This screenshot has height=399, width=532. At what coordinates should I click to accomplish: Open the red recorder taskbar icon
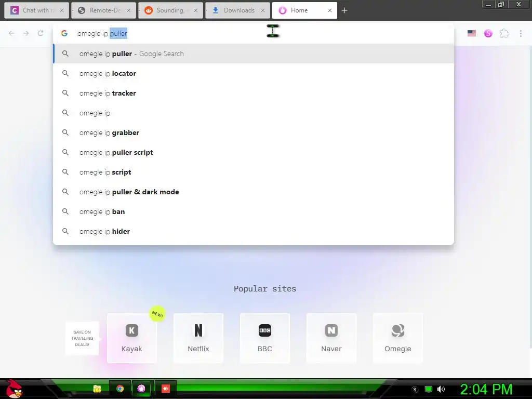[166, 389]
